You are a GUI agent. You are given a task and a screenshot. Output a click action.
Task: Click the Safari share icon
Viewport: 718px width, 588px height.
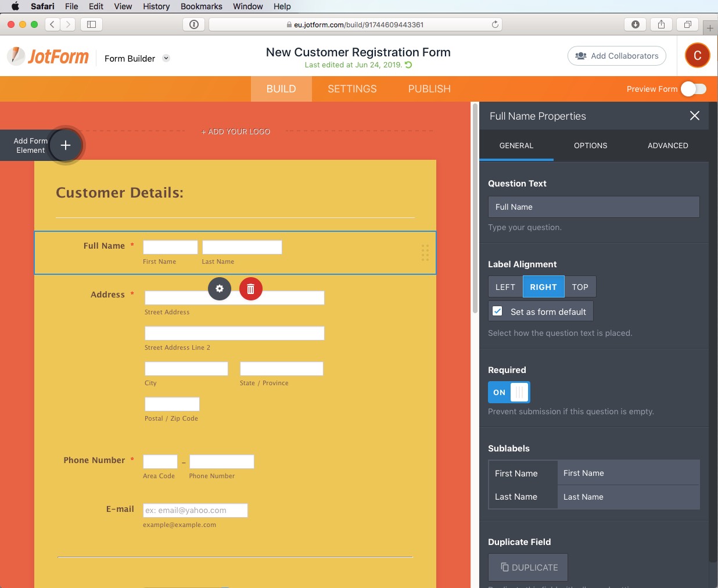661,24
